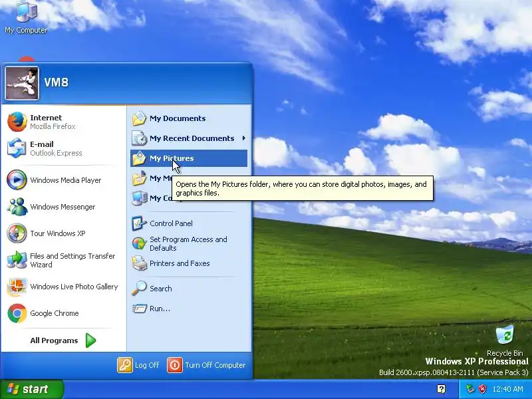Expand the My Recent Documents submenu arrow
The image size is (532, 399).
coord(243,138)
